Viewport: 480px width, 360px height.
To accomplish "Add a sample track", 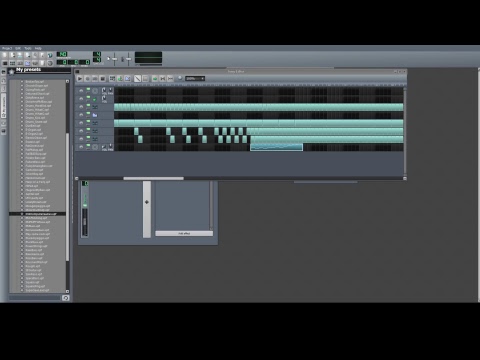I will pos(120,79).
